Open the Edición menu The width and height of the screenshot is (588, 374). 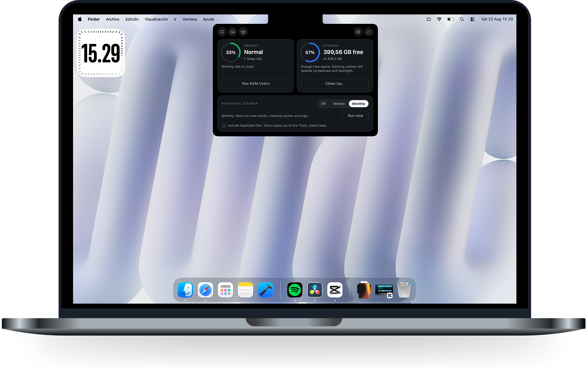pyautogui.click(x=132, y=19)
